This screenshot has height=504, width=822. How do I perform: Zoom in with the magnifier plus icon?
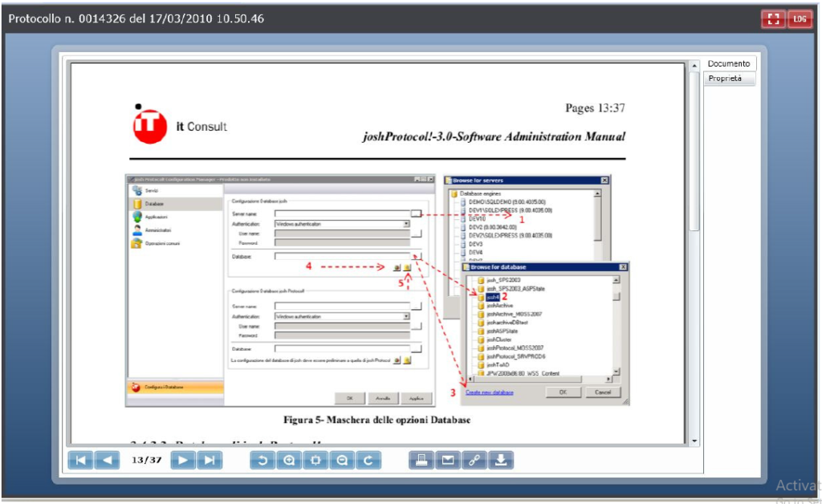coord(289,461)
